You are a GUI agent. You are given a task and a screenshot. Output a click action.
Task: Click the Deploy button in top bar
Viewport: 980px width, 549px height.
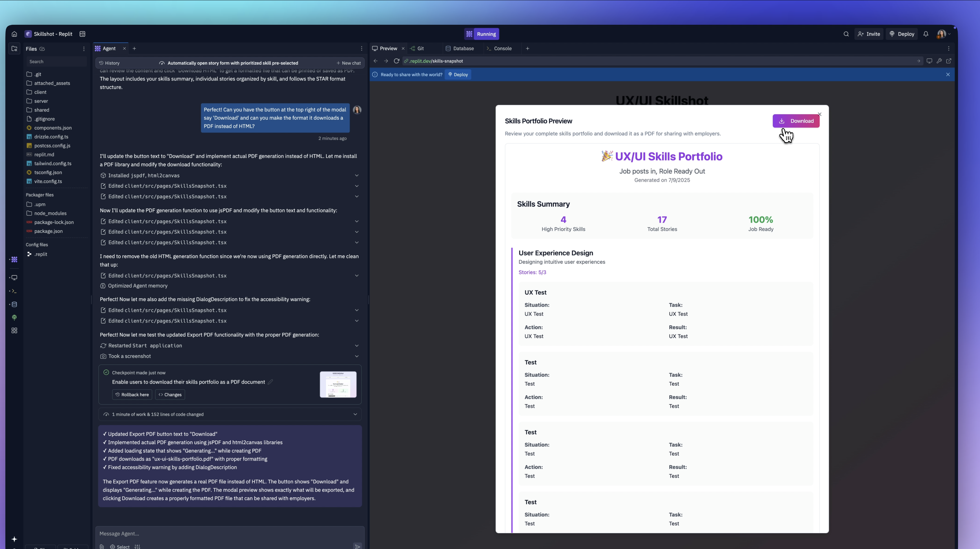[902, 34]
